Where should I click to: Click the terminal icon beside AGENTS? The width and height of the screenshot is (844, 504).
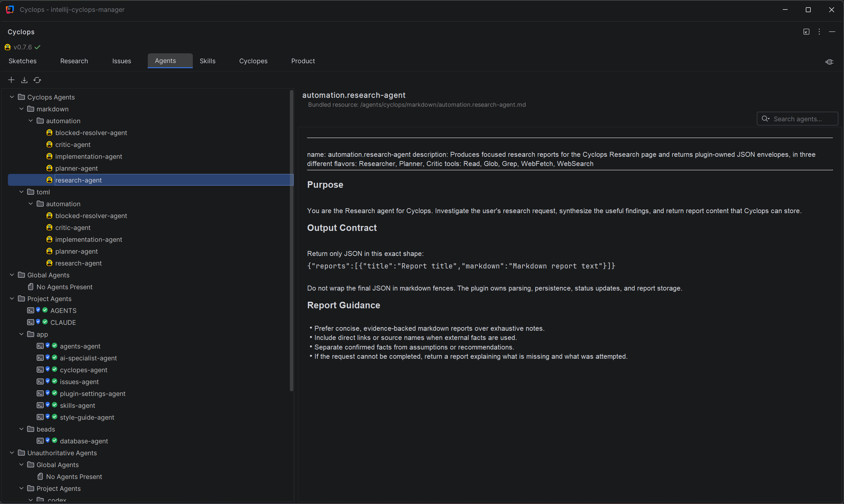31,310
